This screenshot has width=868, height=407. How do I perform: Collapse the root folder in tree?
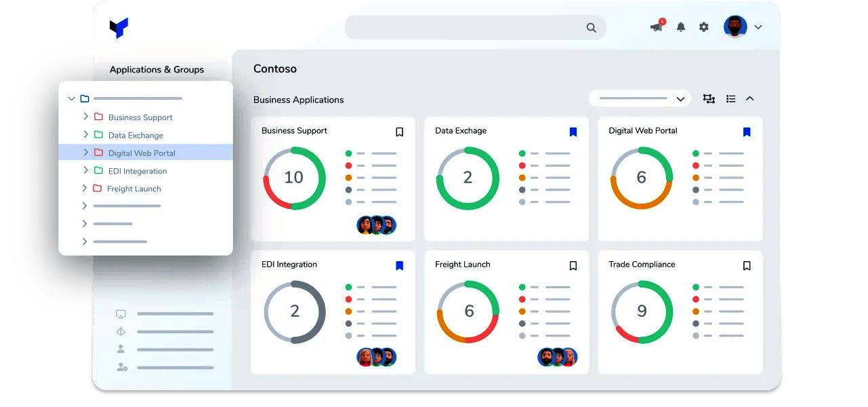[71, 99]
